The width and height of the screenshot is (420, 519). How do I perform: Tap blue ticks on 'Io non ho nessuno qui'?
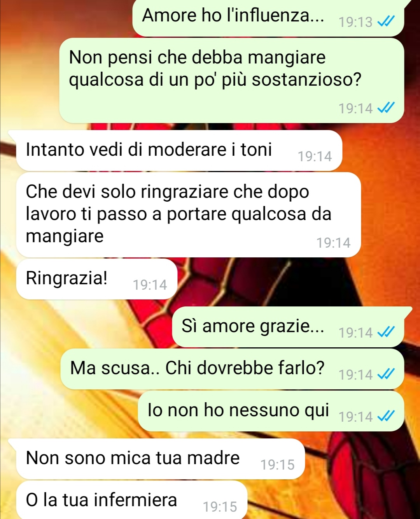pyautogui.click(x=386, y=416)
